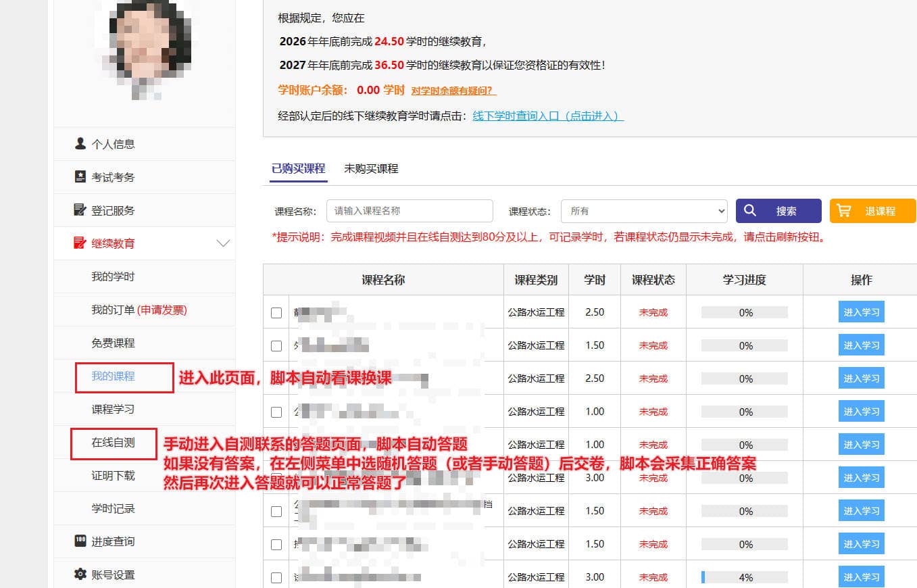Screen dimensions: 917x588
Task: Click the 进度查询 sidebar icon
Action: [x=80, y=541]
